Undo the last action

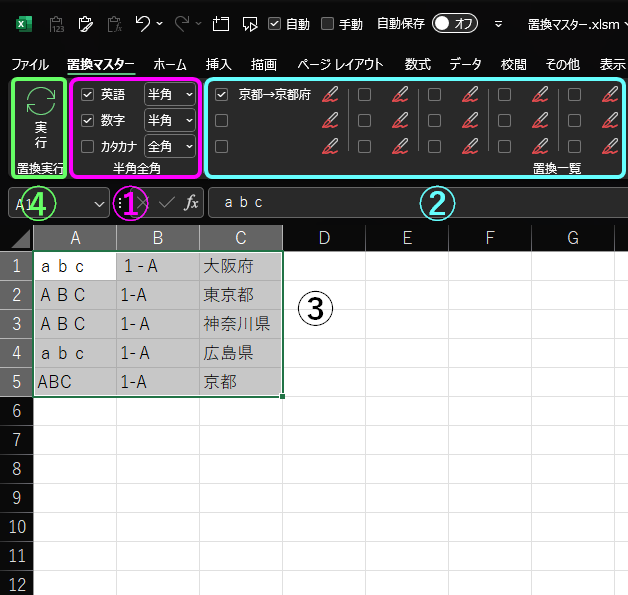point(143,23)
